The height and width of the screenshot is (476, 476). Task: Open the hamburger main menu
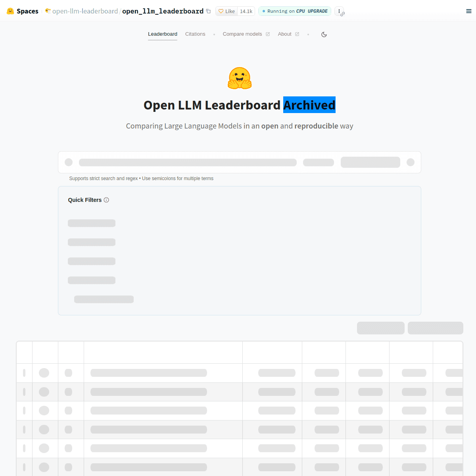coord(469,11)
